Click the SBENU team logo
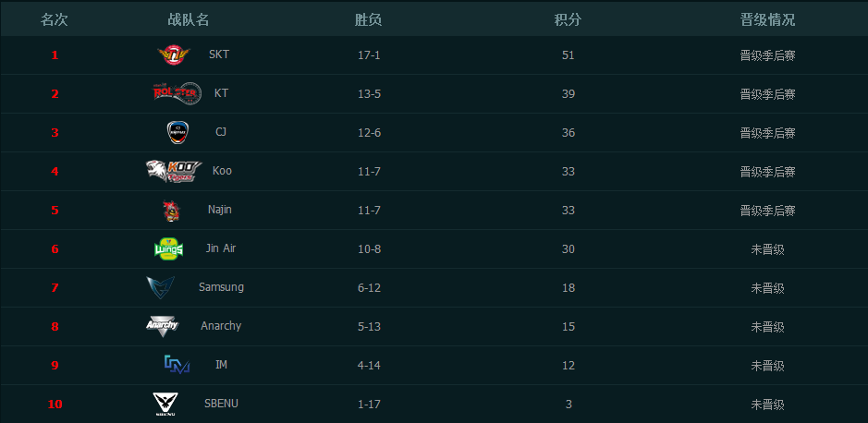The width and height of the screenshot is (868, 423). click(x=166, y=404)
